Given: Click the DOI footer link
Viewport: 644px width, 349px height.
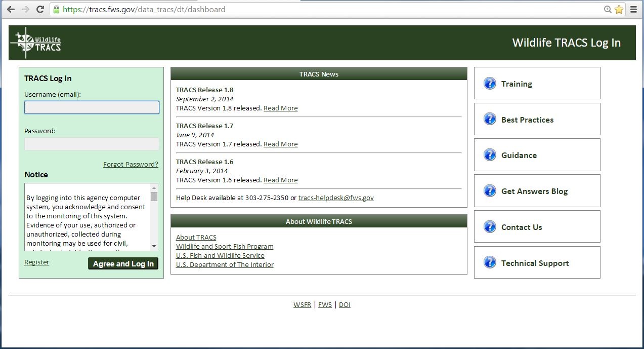Looking at the screenshot, I should 345,304.
